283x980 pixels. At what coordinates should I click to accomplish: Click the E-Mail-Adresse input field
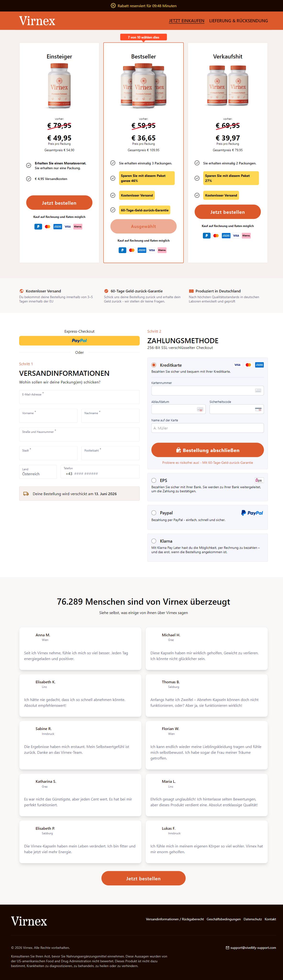(x=79, y=397)
